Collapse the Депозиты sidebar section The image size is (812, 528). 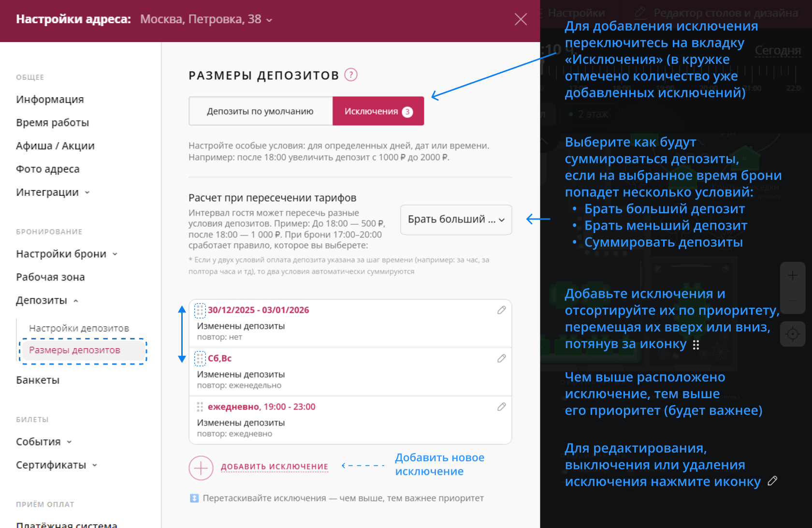tap(76, 300)
